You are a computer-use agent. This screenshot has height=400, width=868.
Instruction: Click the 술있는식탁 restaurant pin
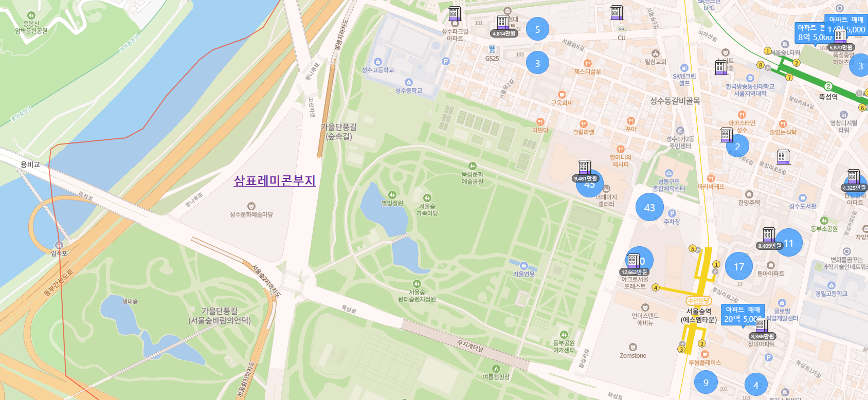coord(783,124)
